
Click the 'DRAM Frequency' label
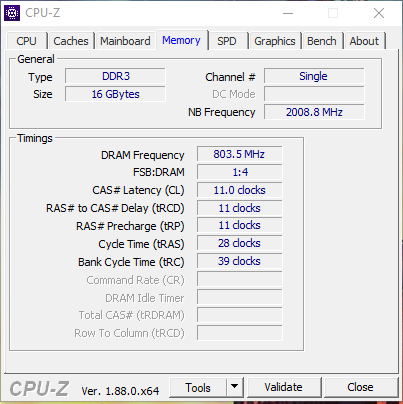click(142, 155)
